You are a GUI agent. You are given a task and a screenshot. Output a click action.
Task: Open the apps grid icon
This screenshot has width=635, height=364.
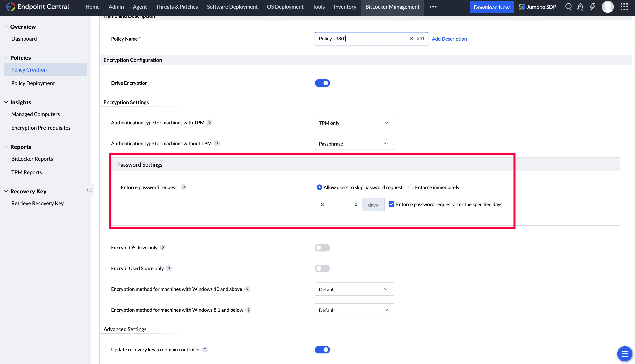[624, 7]
